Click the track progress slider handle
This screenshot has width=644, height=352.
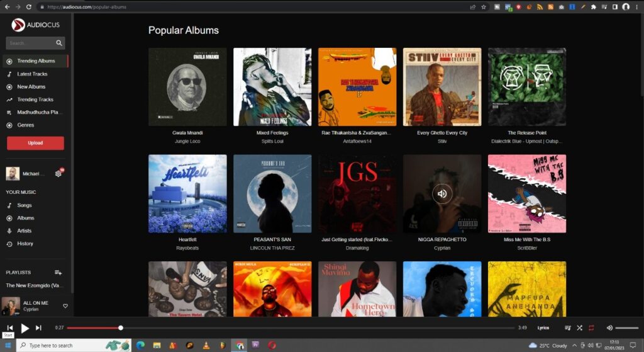[x=120, y=327]
